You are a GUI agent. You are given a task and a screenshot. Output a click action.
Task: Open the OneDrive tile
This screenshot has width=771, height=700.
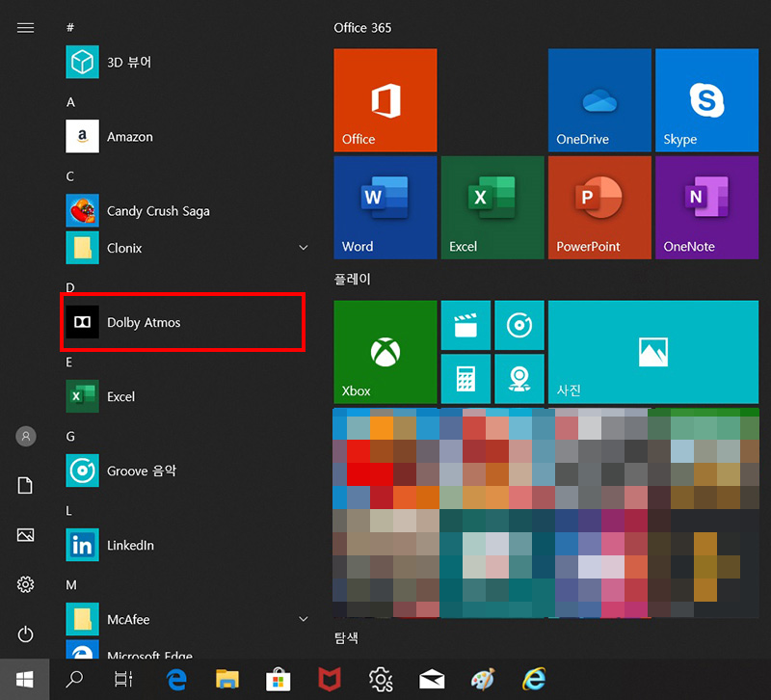[599, 100]
